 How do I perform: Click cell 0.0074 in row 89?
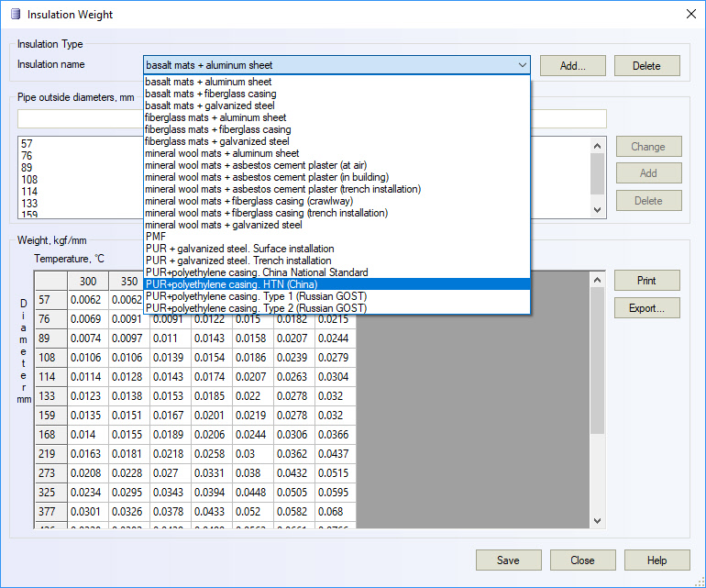click(x=88, y=338)
